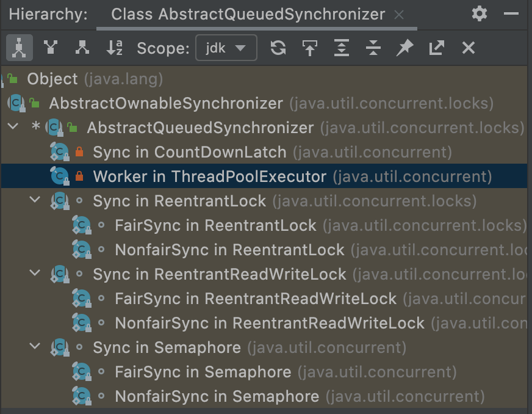
Task: Sort hierarchy alphabetically
Action: 114,48
